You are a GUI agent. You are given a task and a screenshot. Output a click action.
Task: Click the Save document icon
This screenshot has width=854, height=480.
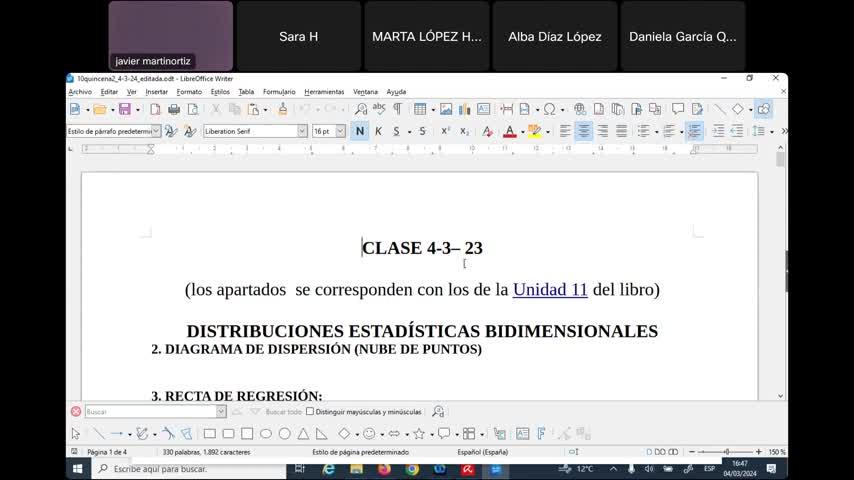[x=124, y=109]
